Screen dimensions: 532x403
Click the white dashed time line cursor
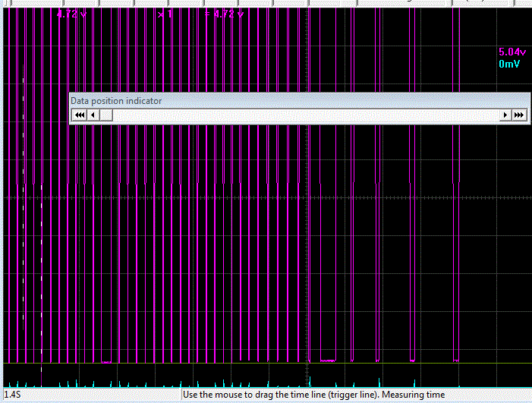pyautogui.click(x=24, y=228)
